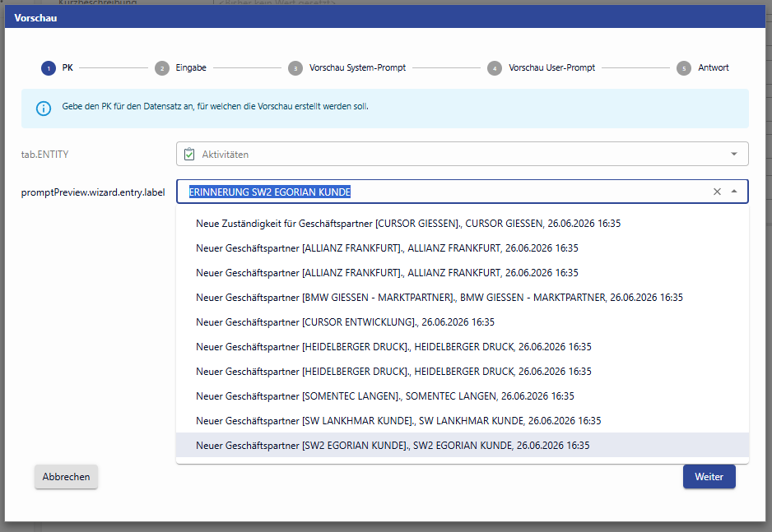
Task: Select second Neuer Geschäftspartner ALLIANZ FRANKFURT entry
Action: (x=463, y=273)
